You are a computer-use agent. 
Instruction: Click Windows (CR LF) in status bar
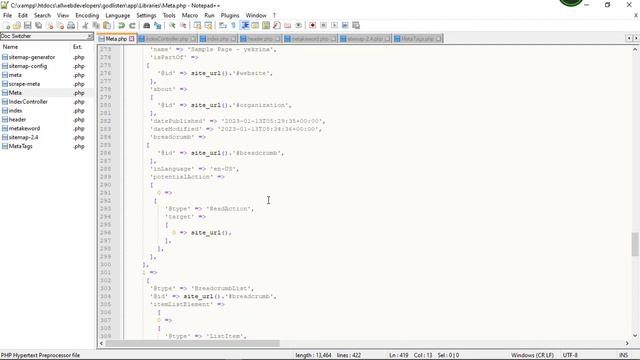pyautogui.click(x=532, y=355)
